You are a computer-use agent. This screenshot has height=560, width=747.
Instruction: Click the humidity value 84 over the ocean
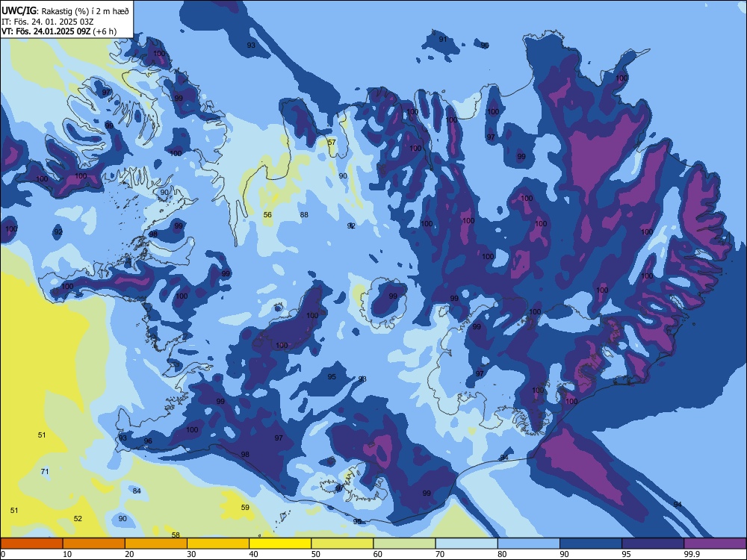tap(137, 491)
